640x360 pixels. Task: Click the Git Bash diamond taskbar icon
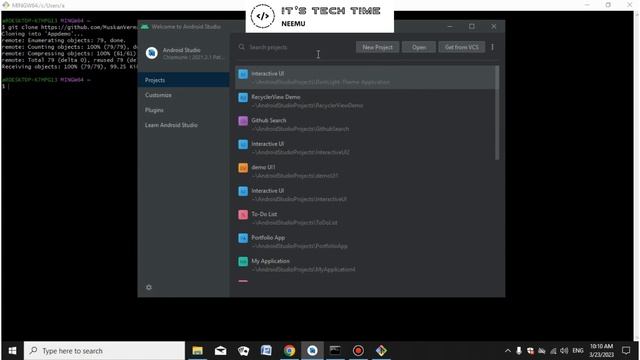click(381, 351)
